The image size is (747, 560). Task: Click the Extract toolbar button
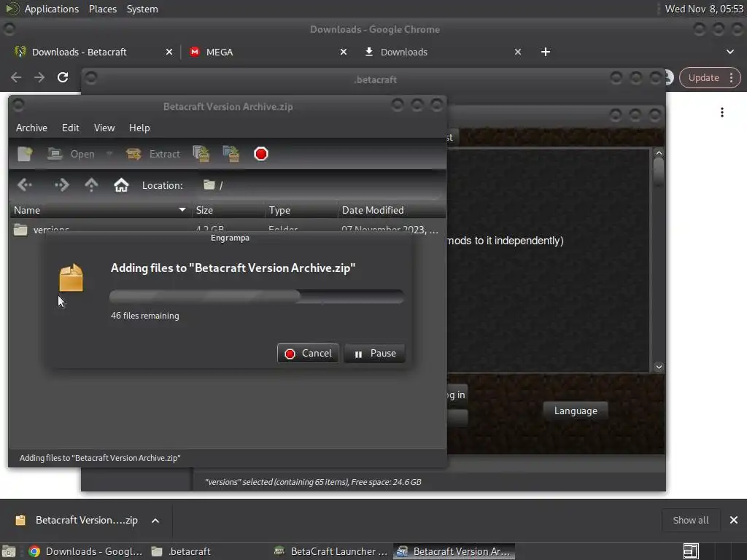153,154
